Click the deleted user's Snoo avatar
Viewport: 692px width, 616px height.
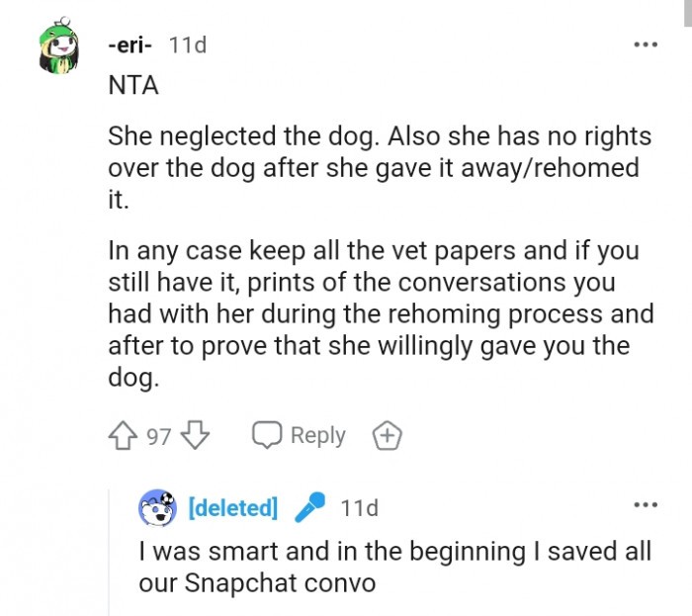pos(157,508)
